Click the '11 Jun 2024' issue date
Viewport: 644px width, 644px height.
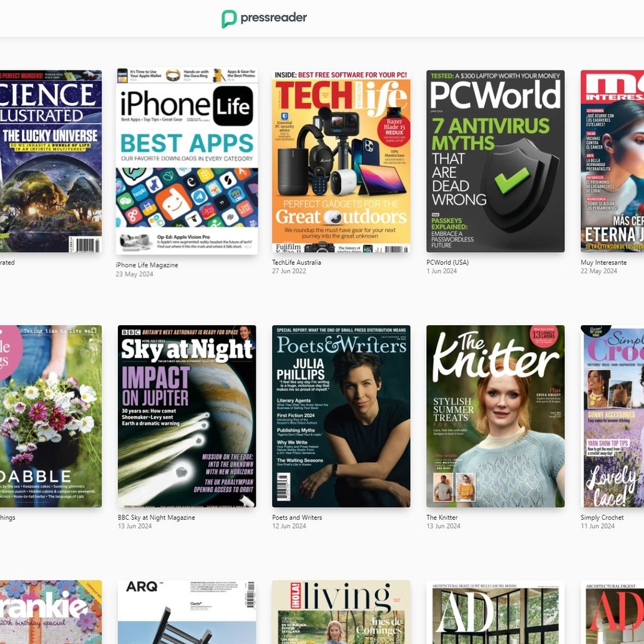[x=598, y=526]
